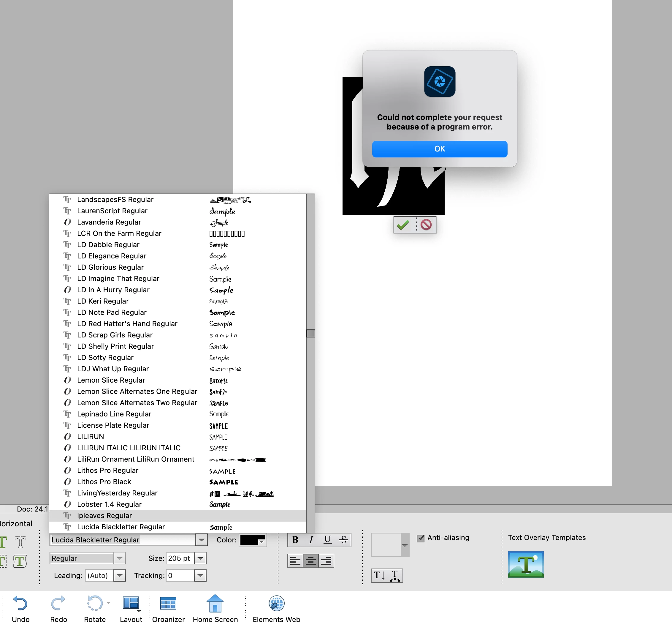Toggle Underline text style
Viewport: 672px width, 622px height.
tap(327, 540)
